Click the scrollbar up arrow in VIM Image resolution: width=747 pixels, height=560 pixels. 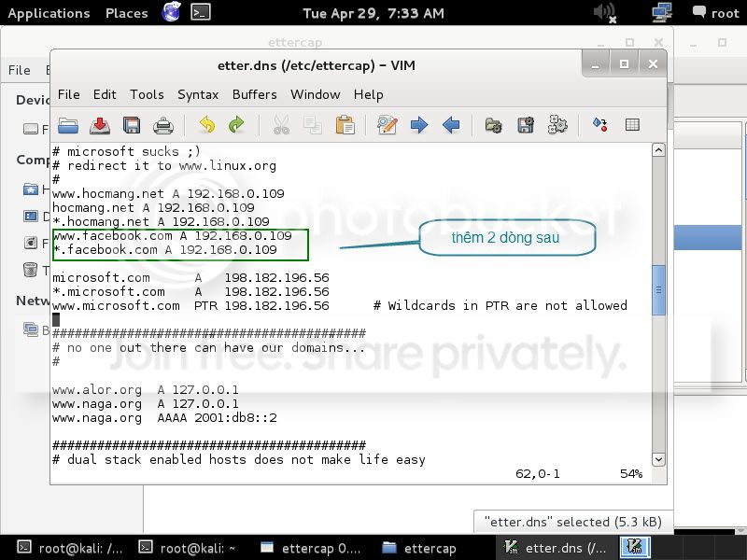pos(658,150)
